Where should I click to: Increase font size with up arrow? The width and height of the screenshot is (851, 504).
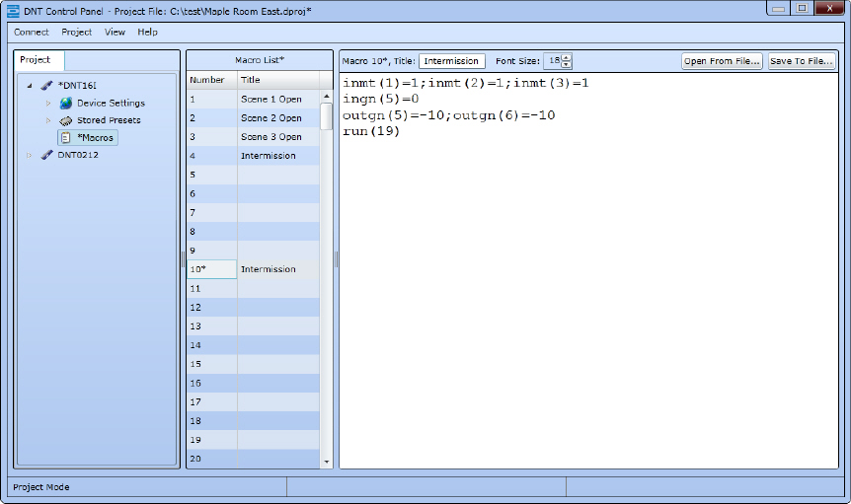[x=566, y=57]
